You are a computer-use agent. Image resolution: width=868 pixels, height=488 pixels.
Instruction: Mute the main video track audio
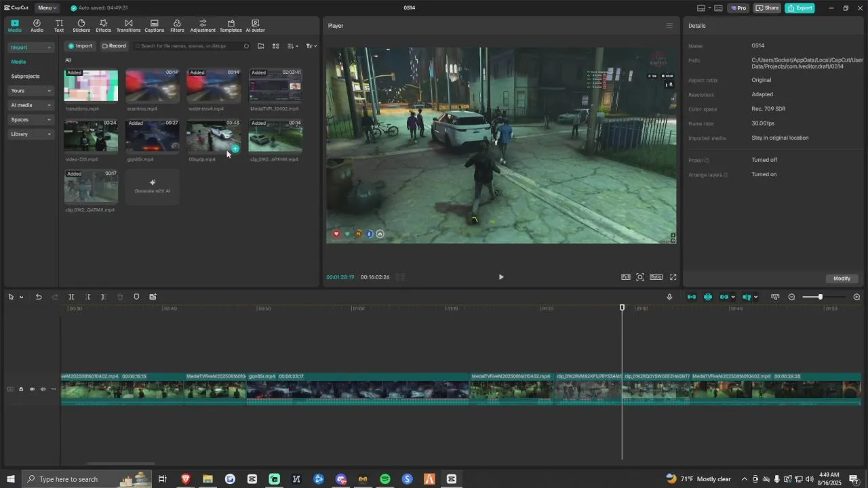(43, 389)
